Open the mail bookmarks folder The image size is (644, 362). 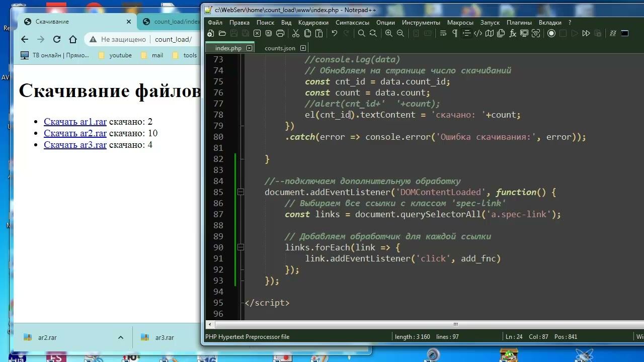152,55
